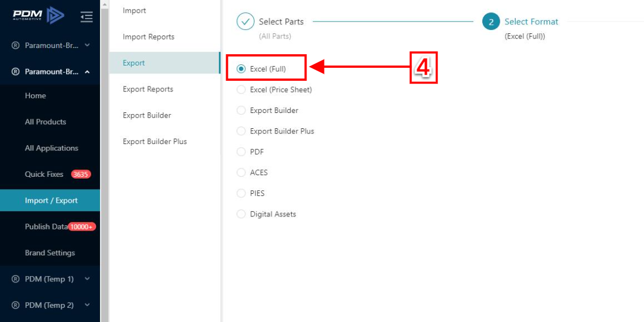The image size is (644, 322).
Task: Go to All Products page
Action: coord(46,122)
